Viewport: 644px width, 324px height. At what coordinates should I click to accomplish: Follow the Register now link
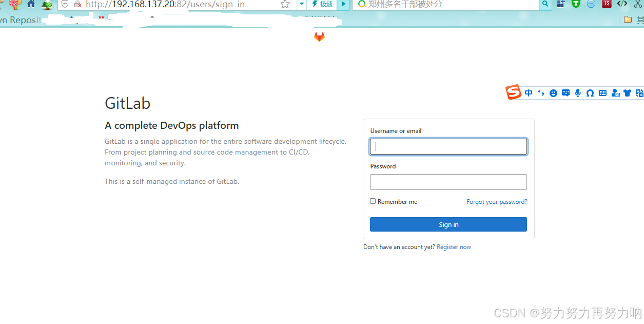coord(454,247)
